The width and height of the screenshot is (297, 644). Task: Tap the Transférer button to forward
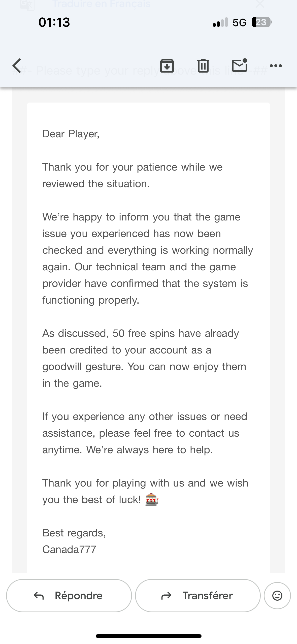198,596
